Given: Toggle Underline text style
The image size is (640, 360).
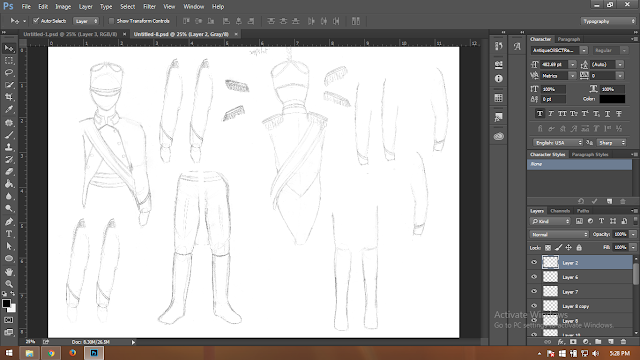Looking at the screenshot, I should tap(607, 114).
